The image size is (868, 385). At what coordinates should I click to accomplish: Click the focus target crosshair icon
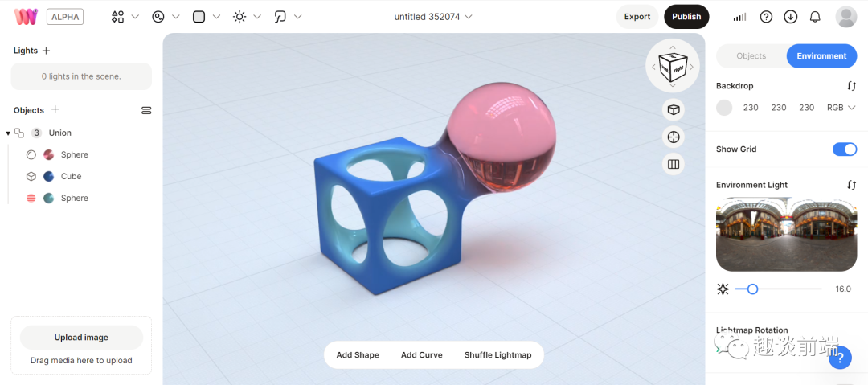point(674,137)
